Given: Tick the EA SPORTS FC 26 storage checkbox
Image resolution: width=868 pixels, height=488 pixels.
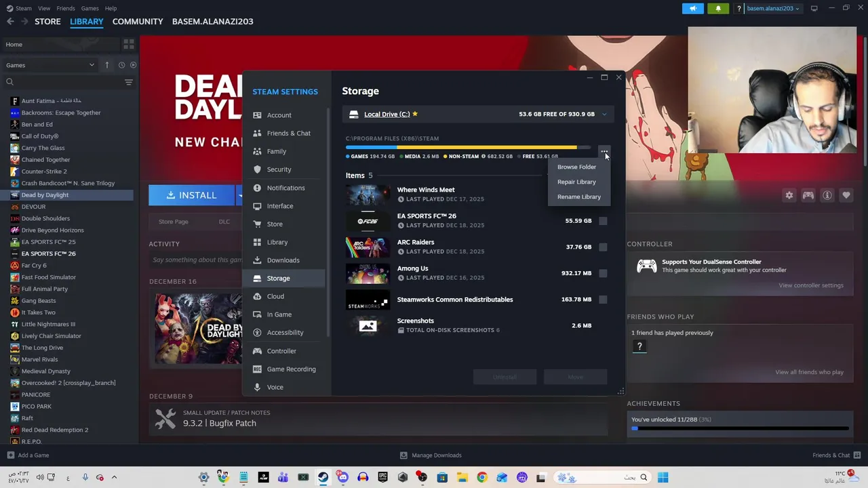Looking at the screenshot, I should (603, 221).
